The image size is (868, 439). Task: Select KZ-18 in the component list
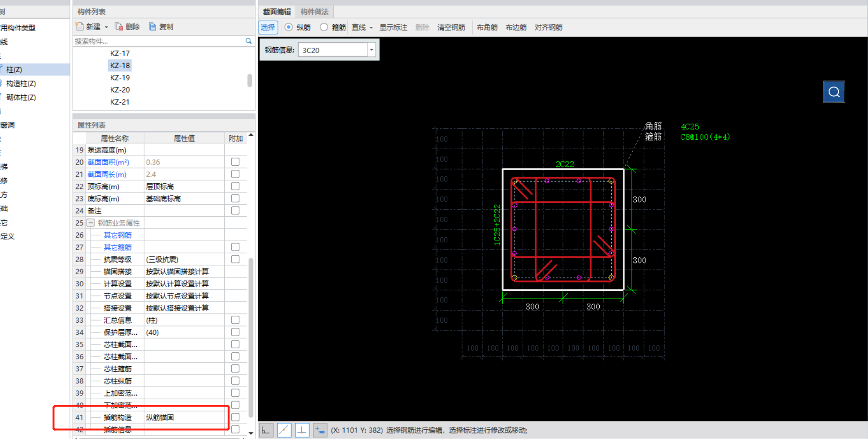[120, 65]
